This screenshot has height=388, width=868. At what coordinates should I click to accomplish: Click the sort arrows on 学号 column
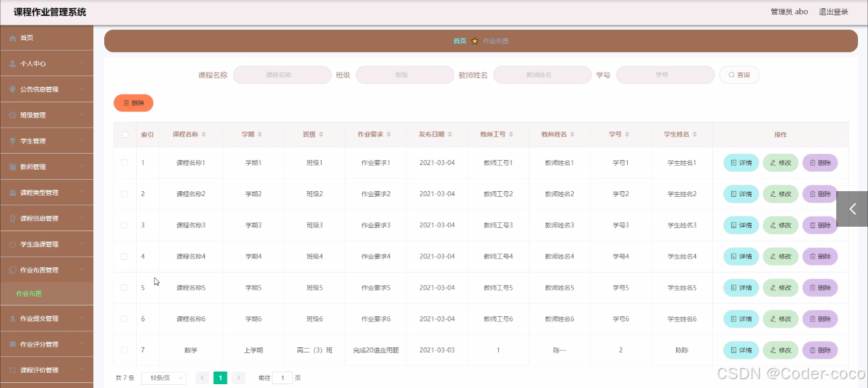point(627,135)
